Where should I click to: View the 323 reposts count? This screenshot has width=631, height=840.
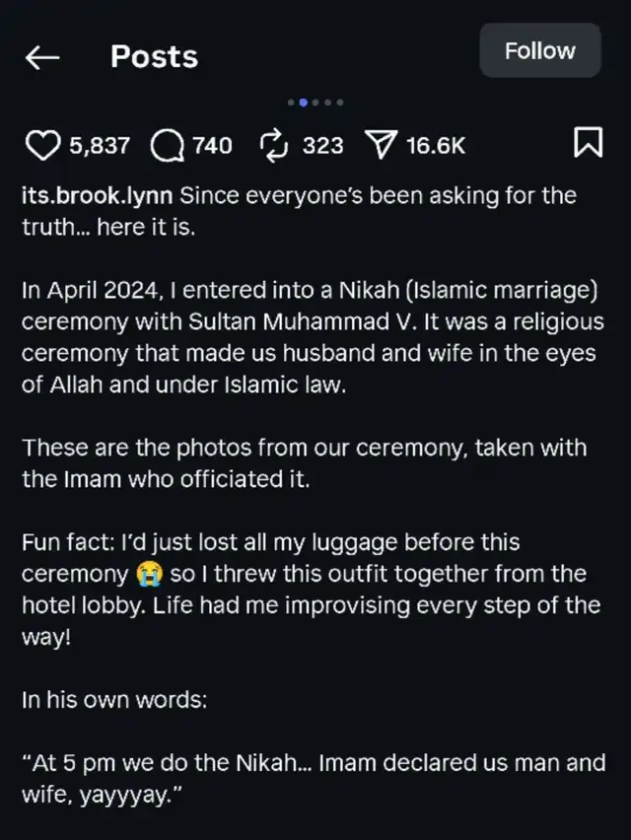(322, 146)
